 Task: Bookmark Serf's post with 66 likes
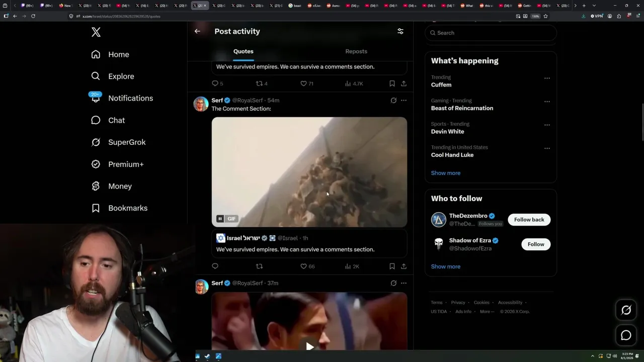tap(392, 266)
